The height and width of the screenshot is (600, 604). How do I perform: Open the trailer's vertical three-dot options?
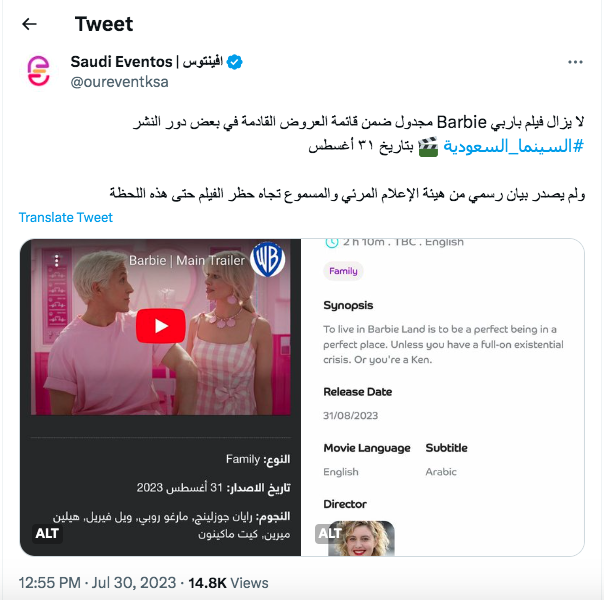coord(57,260)
